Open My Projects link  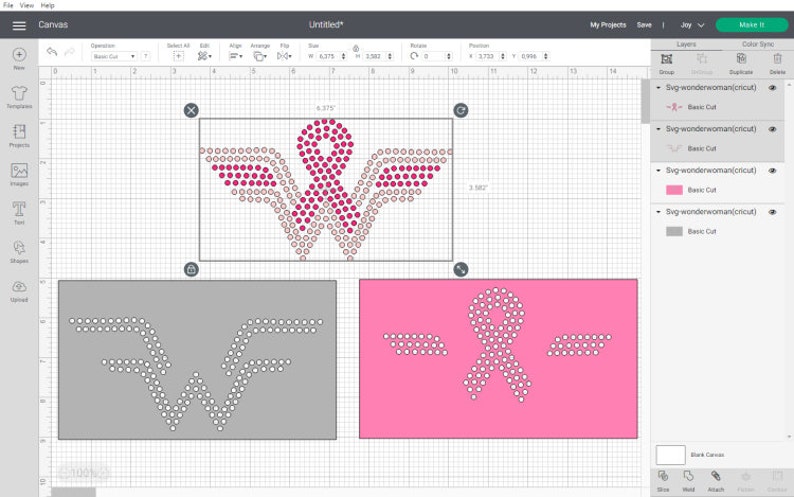608,25
